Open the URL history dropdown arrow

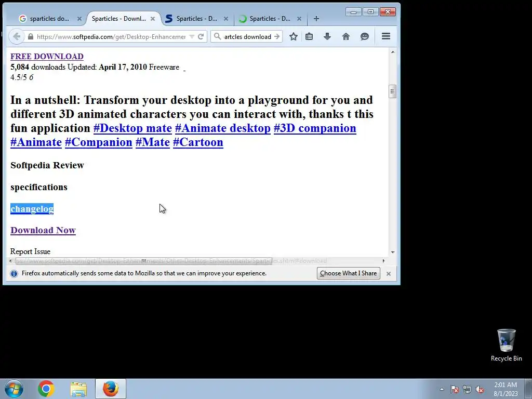click(x=192, y=37)
